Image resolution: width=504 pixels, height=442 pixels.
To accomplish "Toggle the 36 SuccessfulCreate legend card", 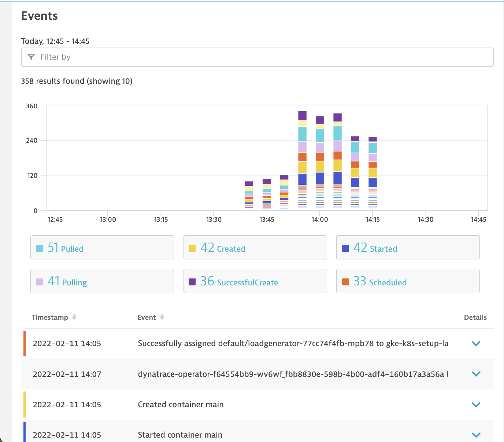I will [255, 281].
